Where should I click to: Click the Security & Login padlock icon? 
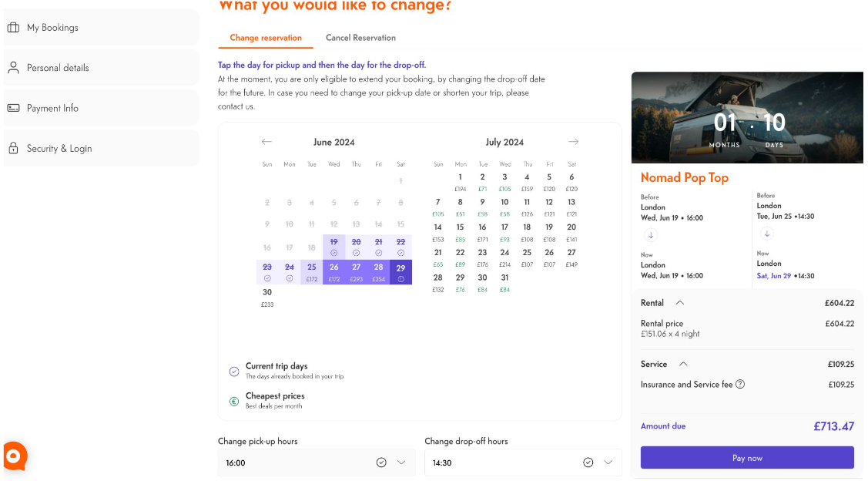point(13,149)
